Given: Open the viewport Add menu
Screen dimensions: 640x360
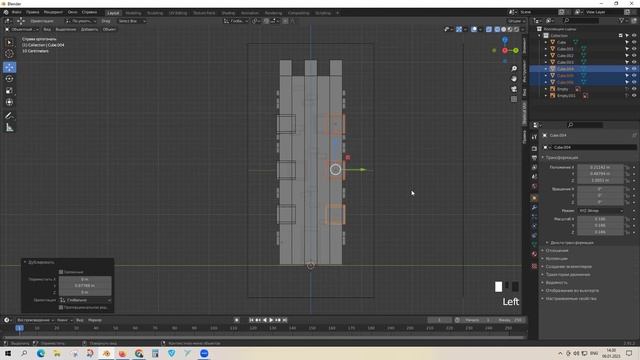Looking at the screenshot, I should (x=89, y=29).
